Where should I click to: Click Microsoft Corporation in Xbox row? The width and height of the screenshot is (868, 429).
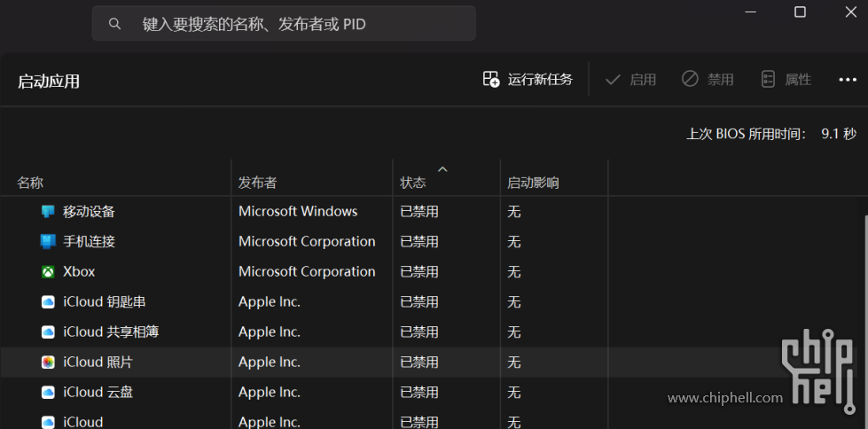307,272
